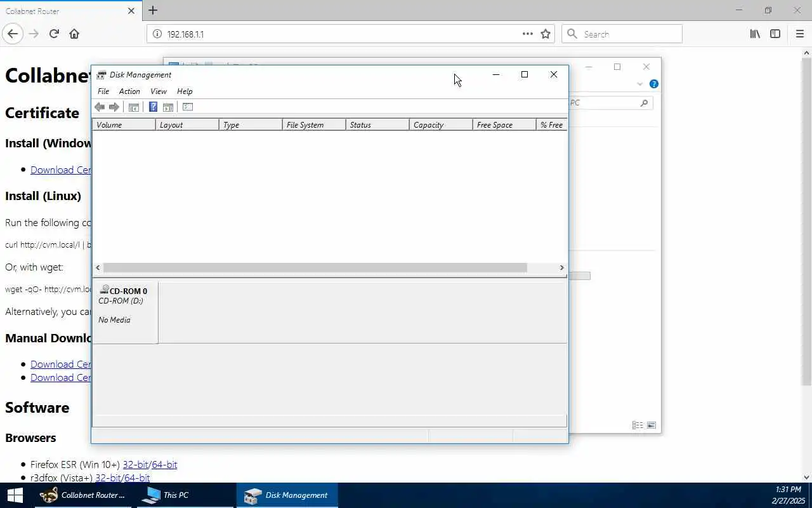The width and height of the screenshot is (812, 508).
Task: Click the Firefox back arrow button
Action: pyautogui.click(x=13, y=34)
